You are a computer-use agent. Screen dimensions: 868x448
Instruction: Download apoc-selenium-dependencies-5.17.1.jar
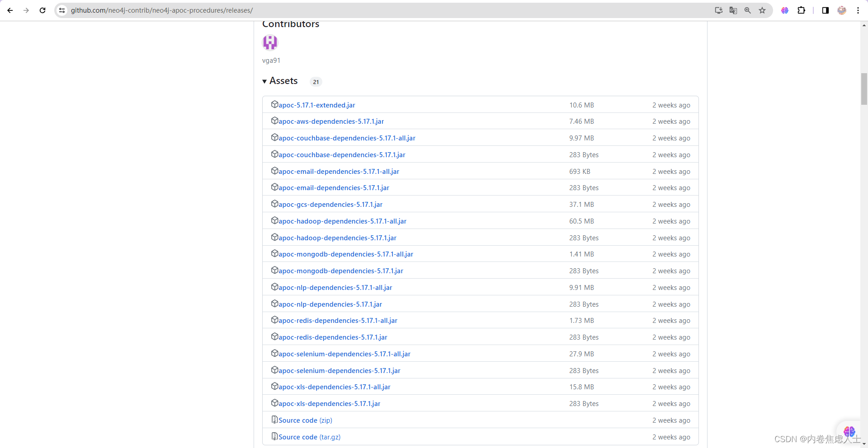[340, 371]
